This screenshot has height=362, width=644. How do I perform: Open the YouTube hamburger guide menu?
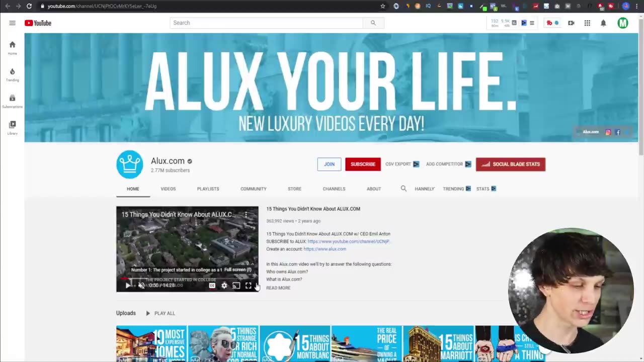click(x=12, y=23)
